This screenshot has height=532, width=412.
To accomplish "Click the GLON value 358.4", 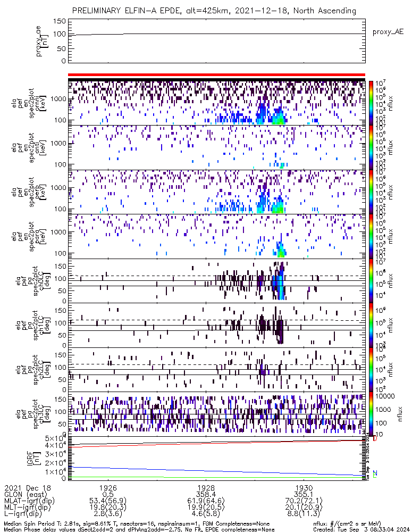I will (x=206, y=494).
